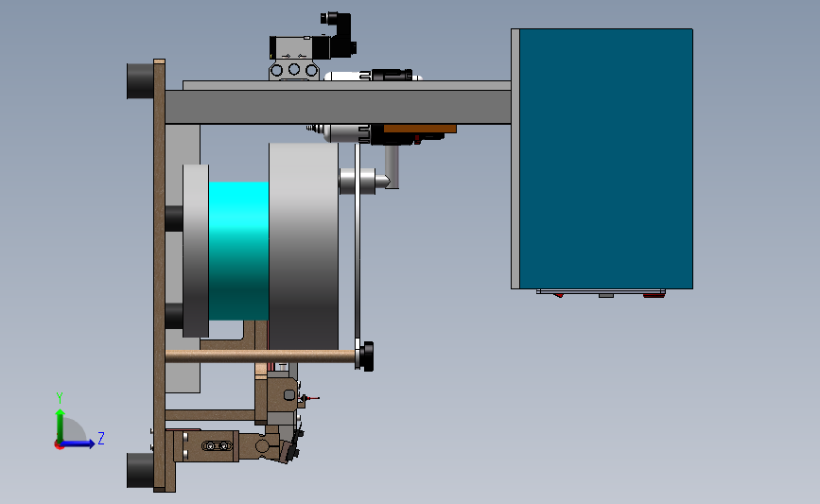Select the top-left black rubber foot

(x=140, y=81)
